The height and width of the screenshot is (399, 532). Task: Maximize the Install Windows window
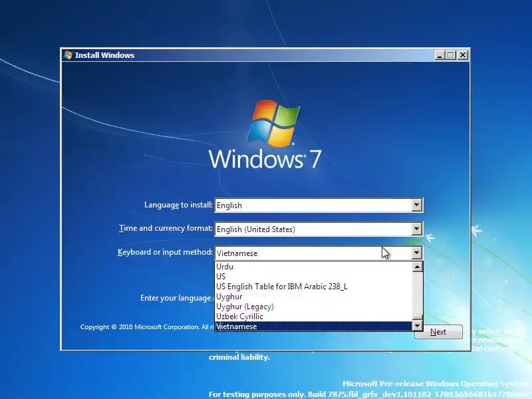point(451,55)
